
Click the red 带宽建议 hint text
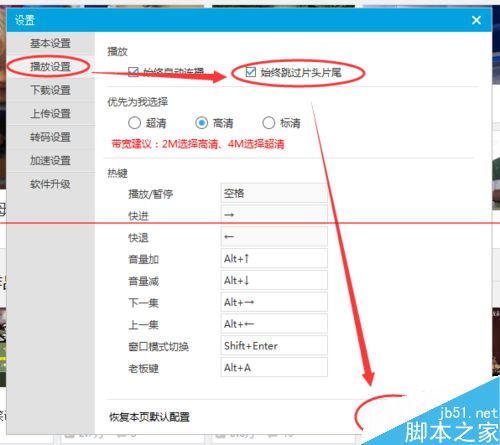(198, 144)
